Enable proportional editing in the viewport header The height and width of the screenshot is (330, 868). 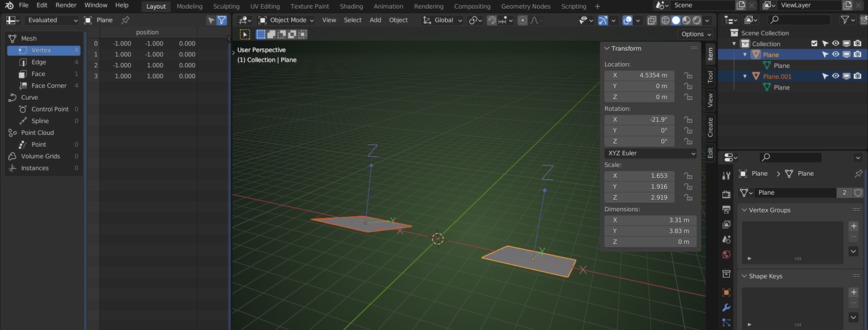(x=522, y=20)
